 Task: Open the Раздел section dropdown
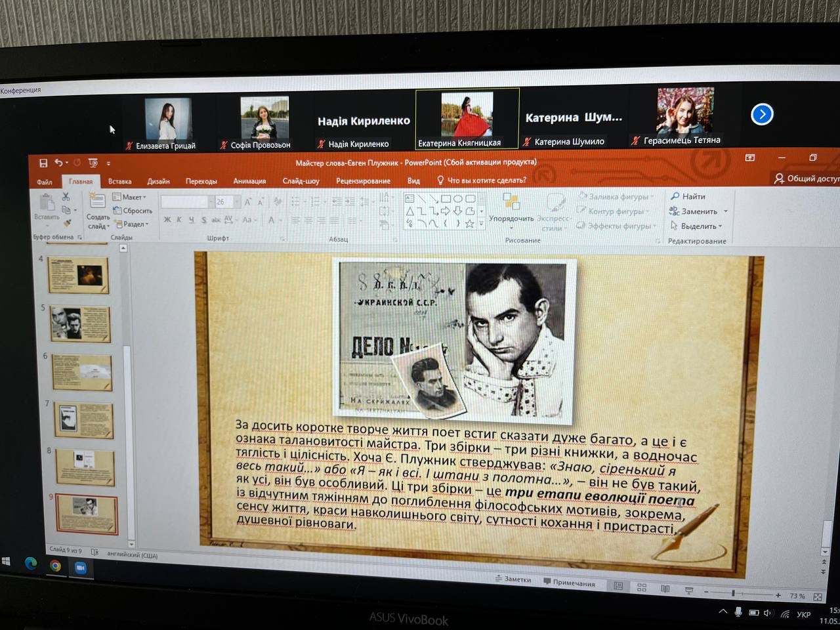[132, 224]
